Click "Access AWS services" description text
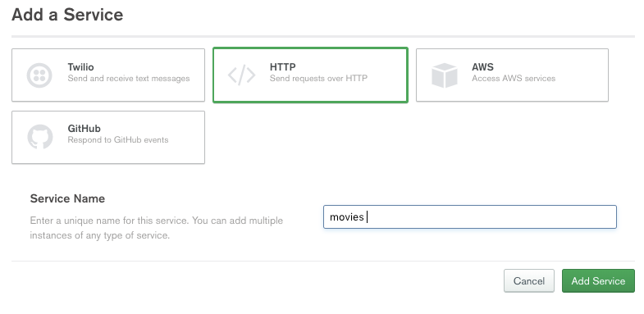 coord(514,79)
